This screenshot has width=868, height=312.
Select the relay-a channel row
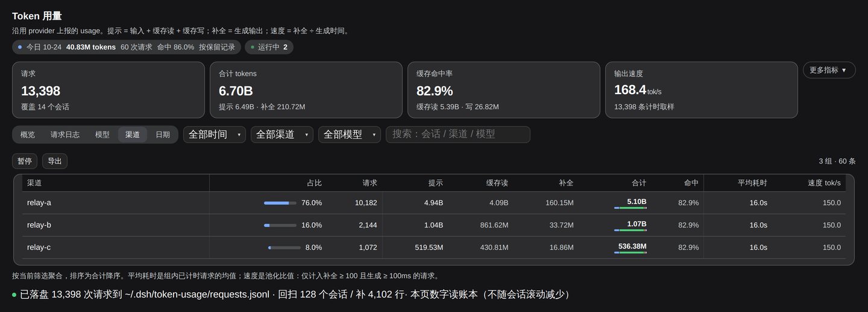[x=434, y=203]
